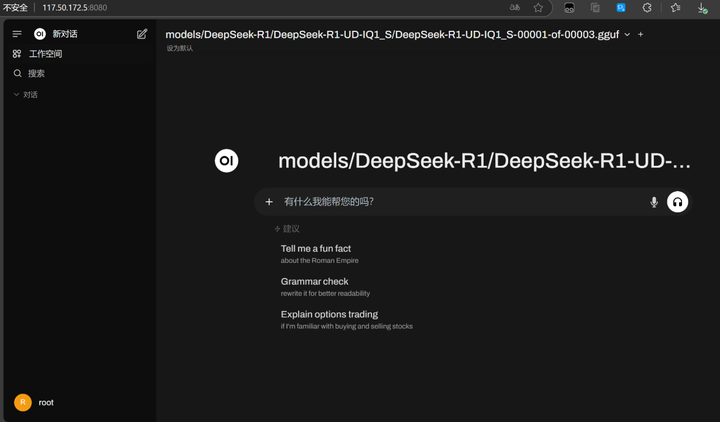Click the 设为默认 set as default link
The image size is (720, 422).
[180, 48]
